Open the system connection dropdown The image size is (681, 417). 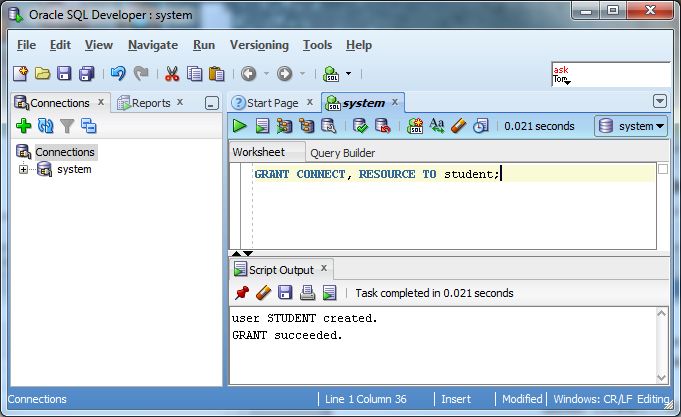(631, 126)
